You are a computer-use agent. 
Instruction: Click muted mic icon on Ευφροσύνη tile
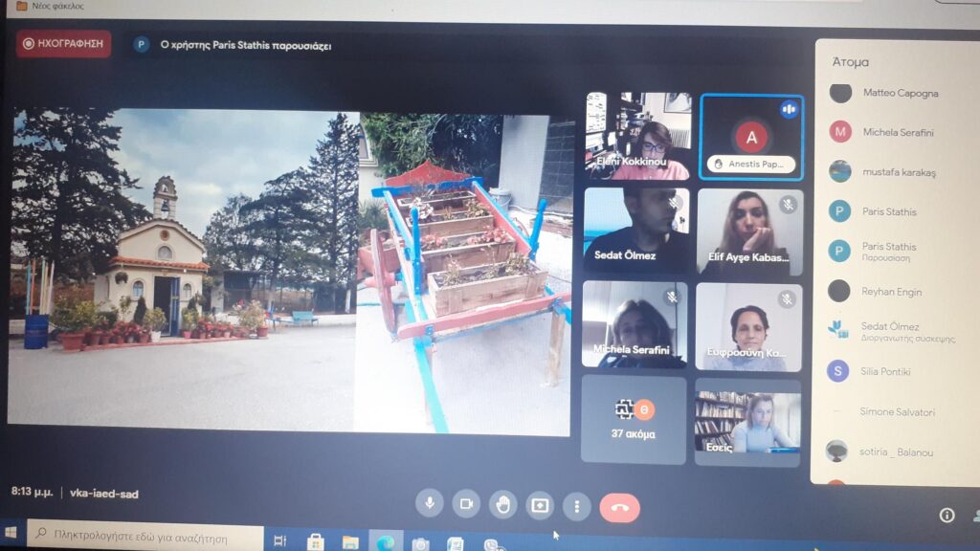tap(787, 299)
